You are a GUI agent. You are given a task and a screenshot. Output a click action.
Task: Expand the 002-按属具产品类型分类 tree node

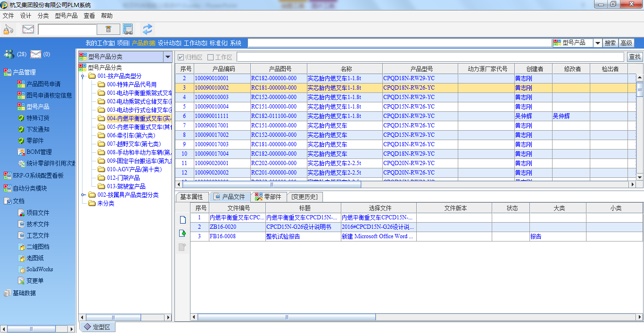point(83,195)
